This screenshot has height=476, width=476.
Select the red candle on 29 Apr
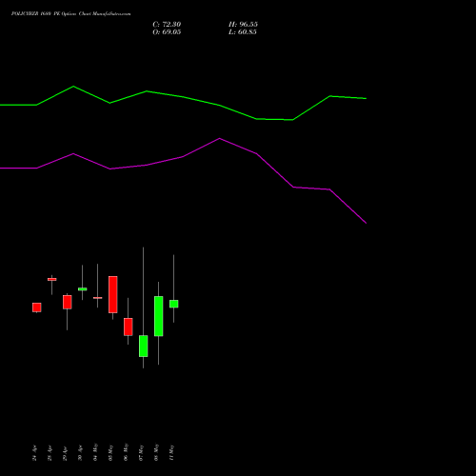(x=68, y=302)
